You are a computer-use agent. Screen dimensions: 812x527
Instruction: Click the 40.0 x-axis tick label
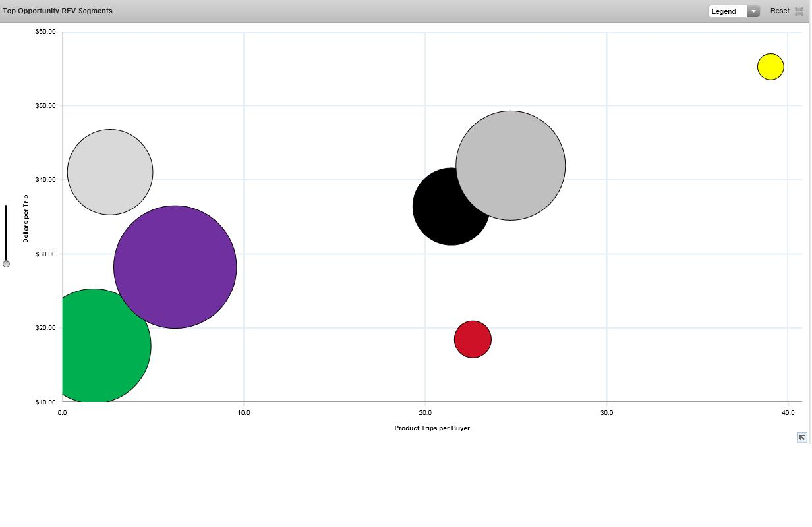(788, 413)
